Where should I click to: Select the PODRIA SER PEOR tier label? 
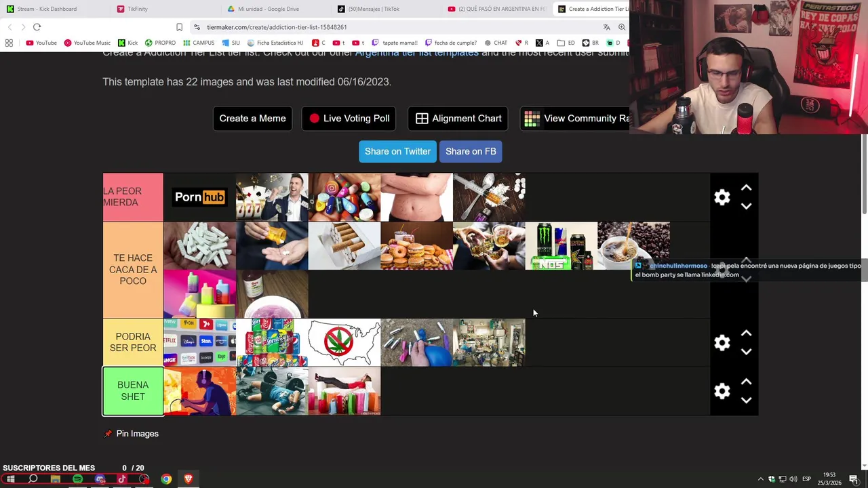(x=133, y=342)
